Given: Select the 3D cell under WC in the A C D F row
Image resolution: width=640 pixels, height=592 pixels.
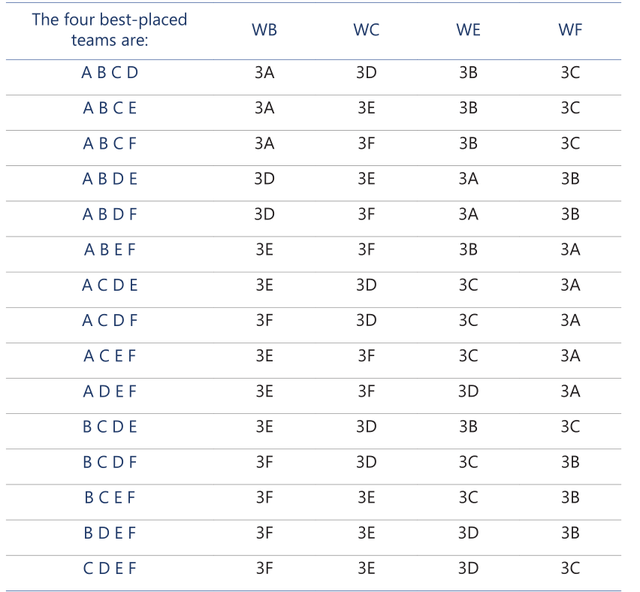Looking at the screenshot, I should coord(366,320).
